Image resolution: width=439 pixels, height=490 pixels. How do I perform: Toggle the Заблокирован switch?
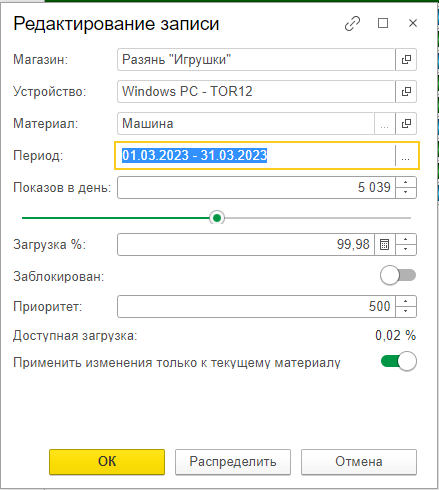click(398, 275)
